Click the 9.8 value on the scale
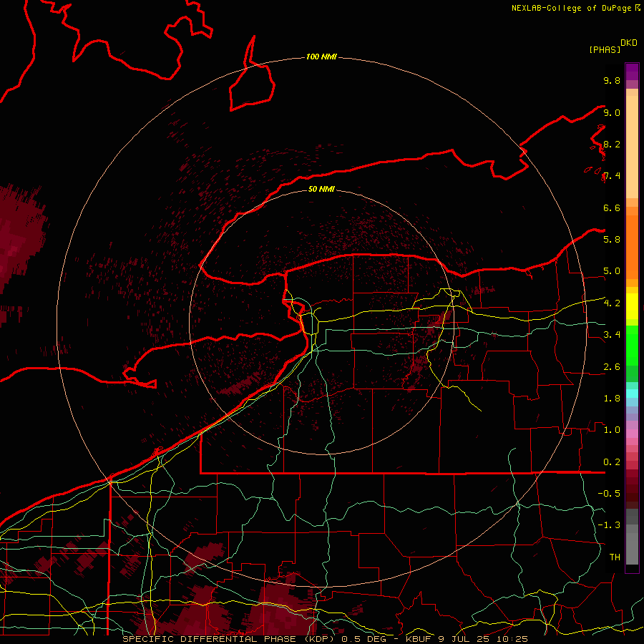This screenshot has height=644, width=644. 612,80
